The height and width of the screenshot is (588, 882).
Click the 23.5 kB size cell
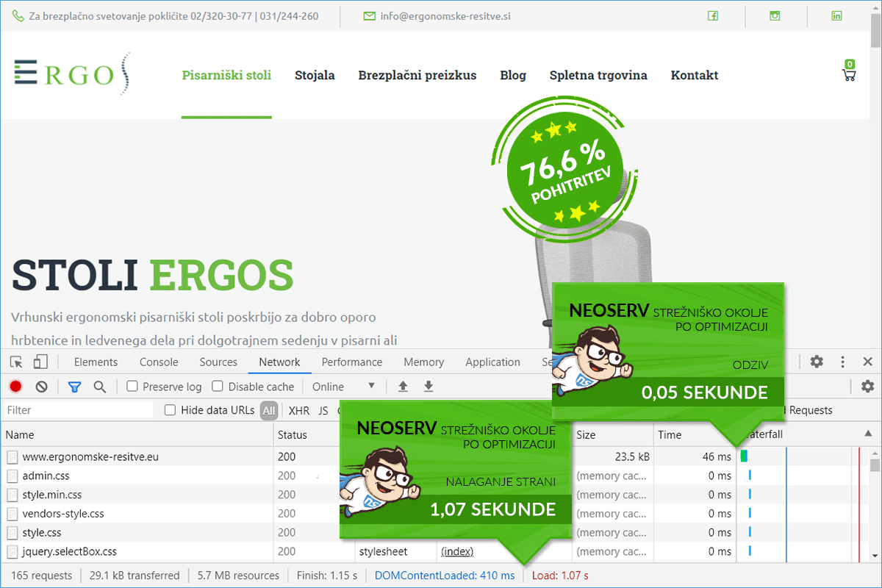coord(632,456)
